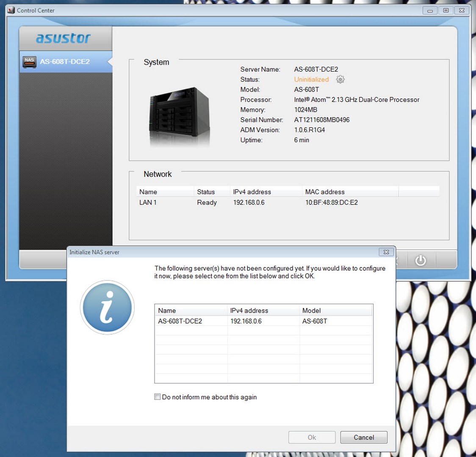Minimize the Control Center window
Image resolution: width=476 pixels, height=457 pixels.
(430, 10)
